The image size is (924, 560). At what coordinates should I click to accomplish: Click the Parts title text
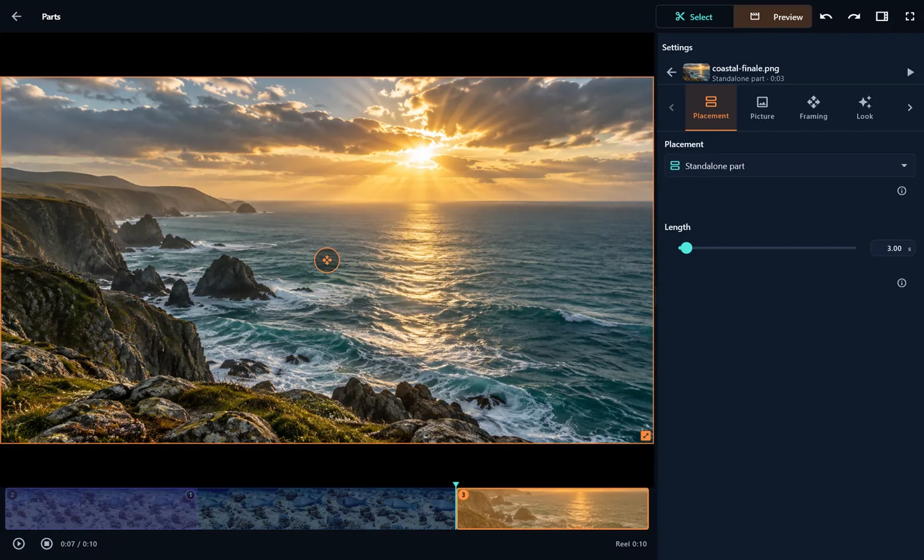click(x=51, y=17)
